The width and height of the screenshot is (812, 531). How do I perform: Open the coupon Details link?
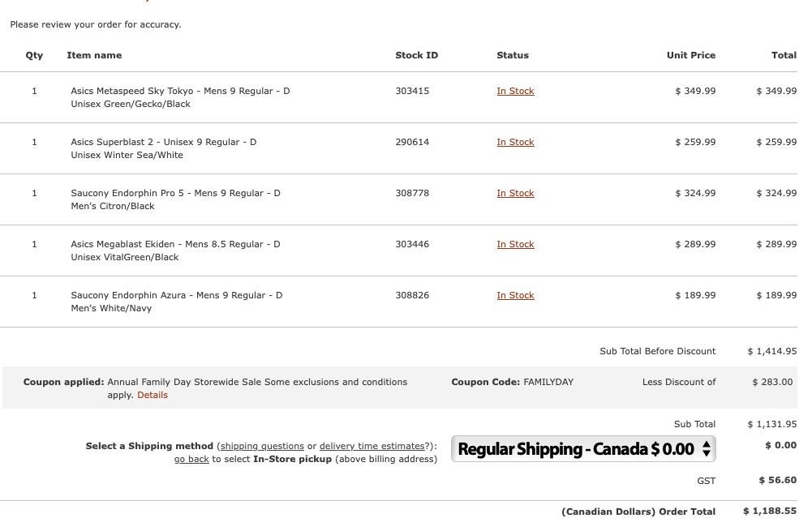click(153, 396)
